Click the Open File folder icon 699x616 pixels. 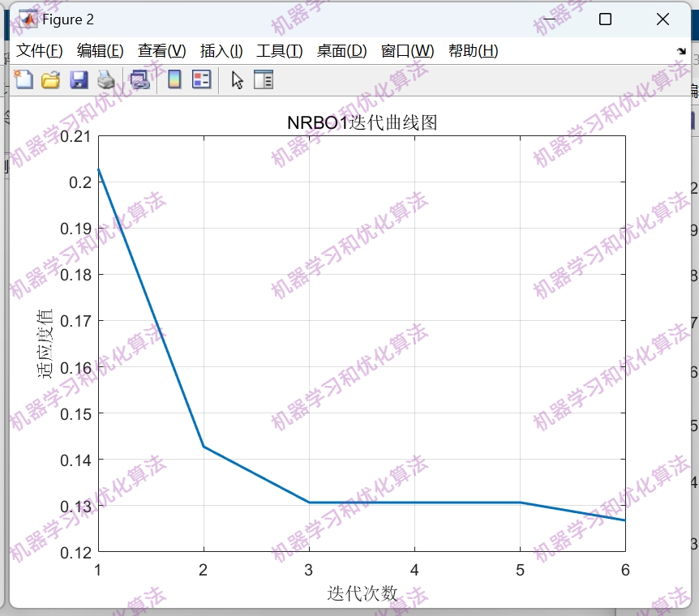51,79
